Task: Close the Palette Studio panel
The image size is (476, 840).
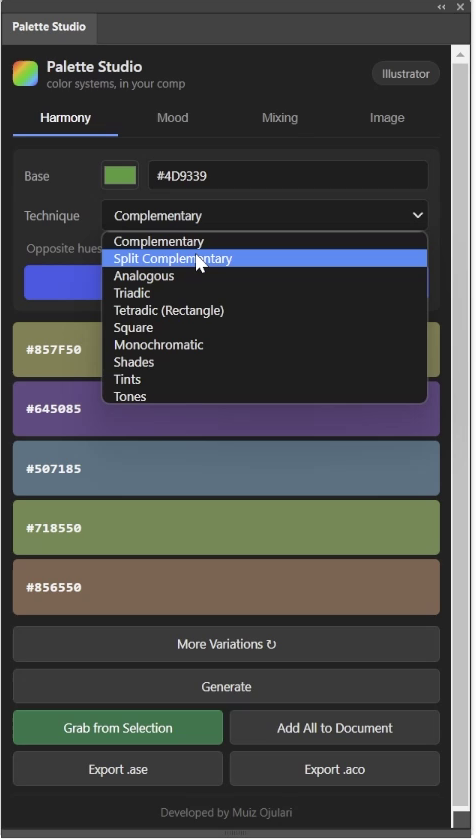Action: click(460, 7)
